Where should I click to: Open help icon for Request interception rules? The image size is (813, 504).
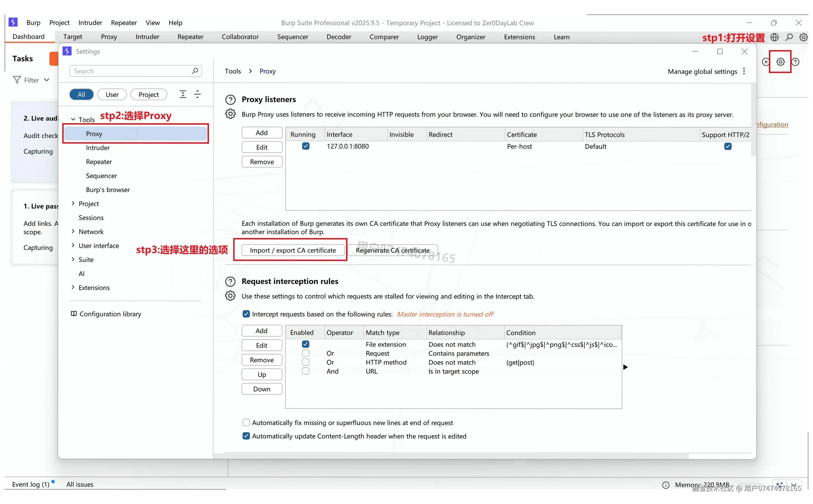pyautogui.click(x=230, y=282)
